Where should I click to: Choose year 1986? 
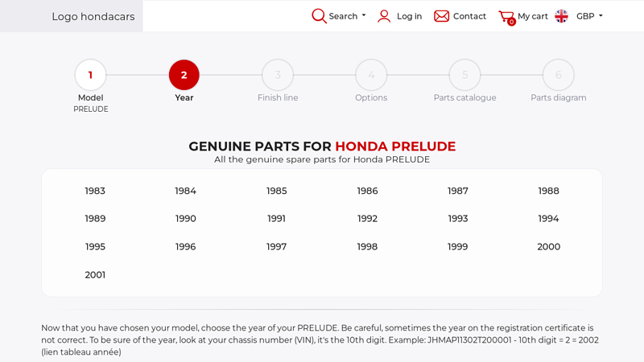(x=367, y=191)
